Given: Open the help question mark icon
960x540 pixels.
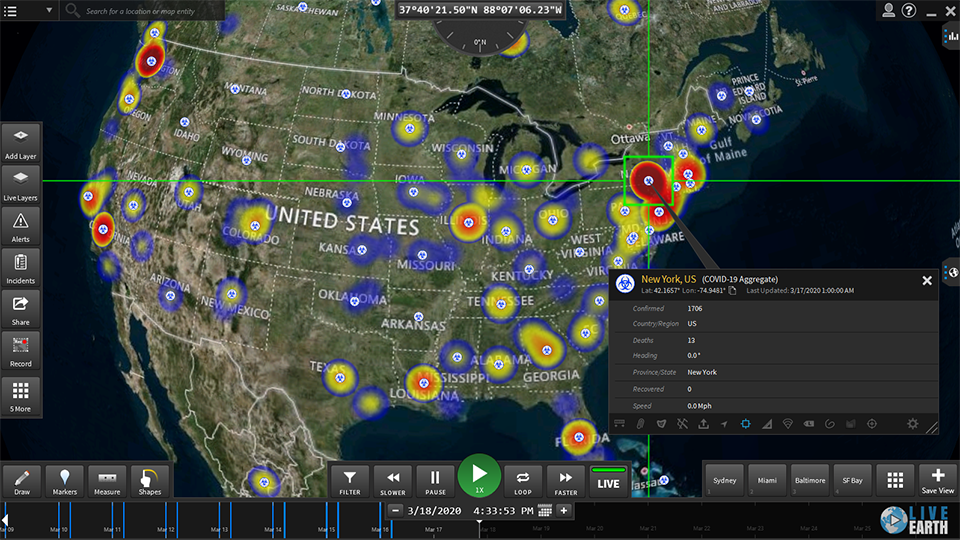Looking at the screenshot, I should (x=909, y=10).
